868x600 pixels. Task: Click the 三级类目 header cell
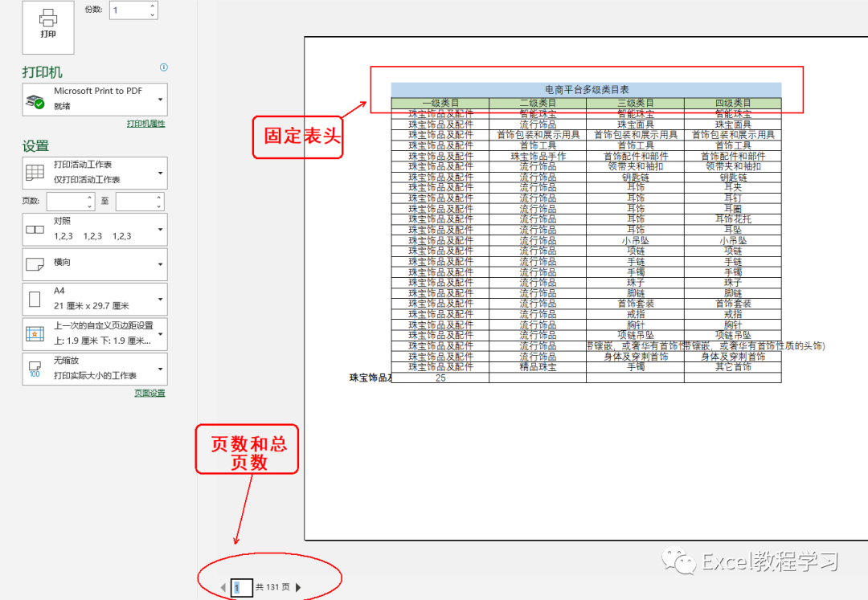click(636, 104)
